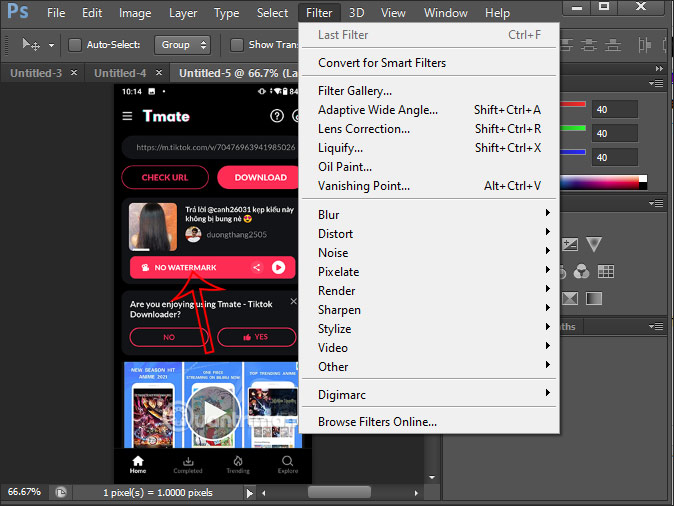This screenshot has width=674, height=506.
Task: Add a Gradient Map adjustment
Action: (x=594, y=298)
